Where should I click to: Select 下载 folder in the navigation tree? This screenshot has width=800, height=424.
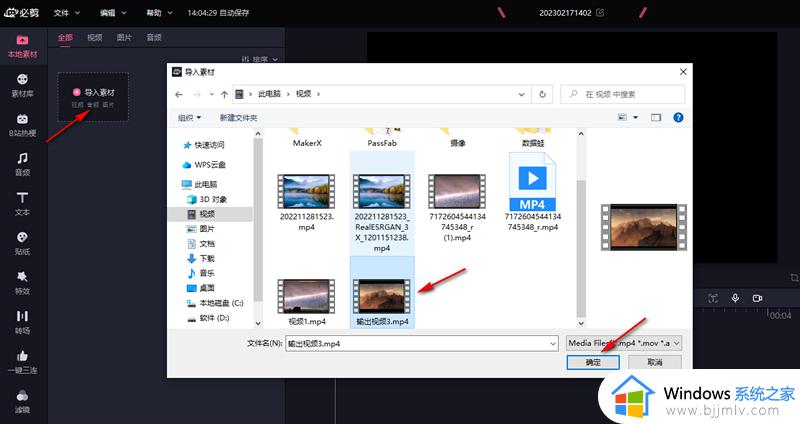[201, 258]
